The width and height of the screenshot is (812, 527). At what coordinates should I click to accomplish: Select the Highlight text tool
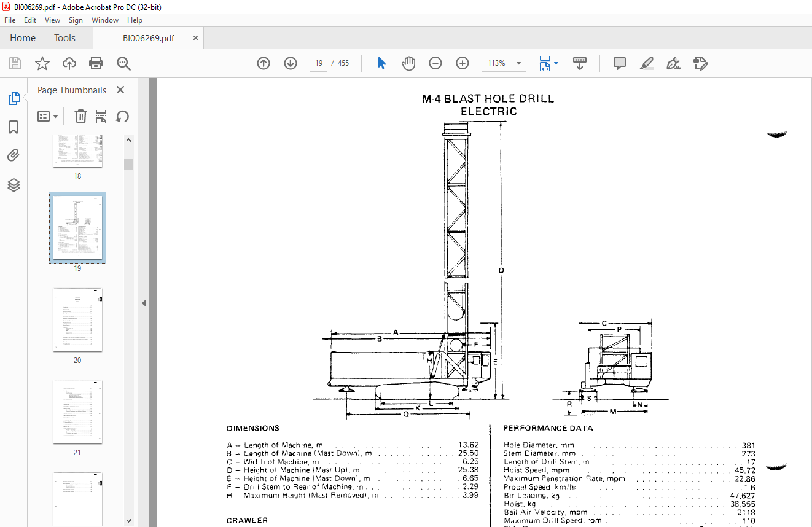(x=646, y=63)
